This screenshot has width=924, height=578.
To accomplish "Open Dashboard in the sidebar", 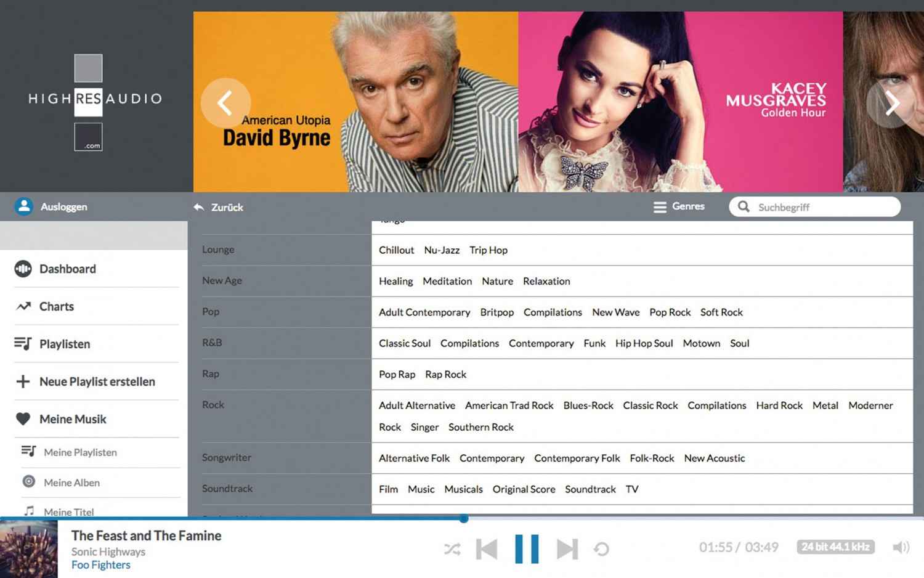I will [68, 269].
